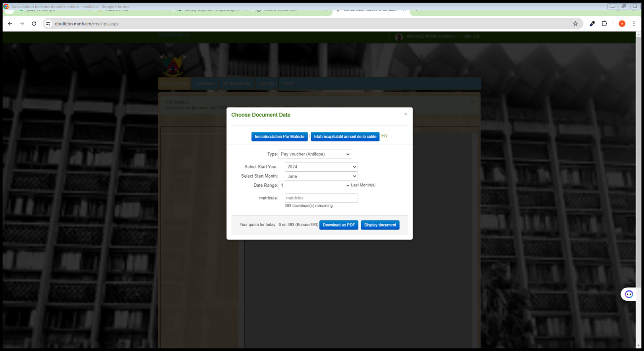Viewport: 644px width, 351px height.
Task: Click the Cameroon coat of arms logo
Action: 173,63
